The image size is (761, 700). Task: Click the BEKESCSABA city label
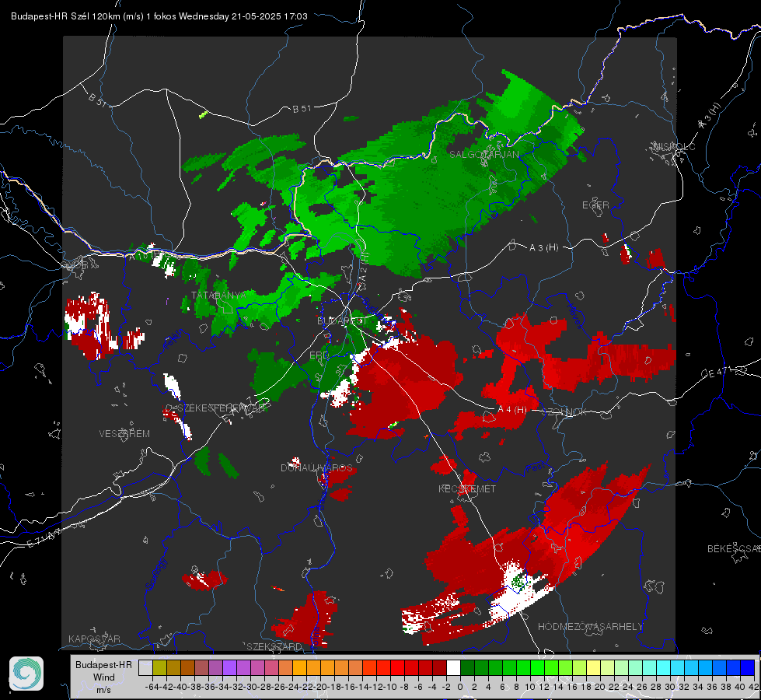tap(734, 548)
